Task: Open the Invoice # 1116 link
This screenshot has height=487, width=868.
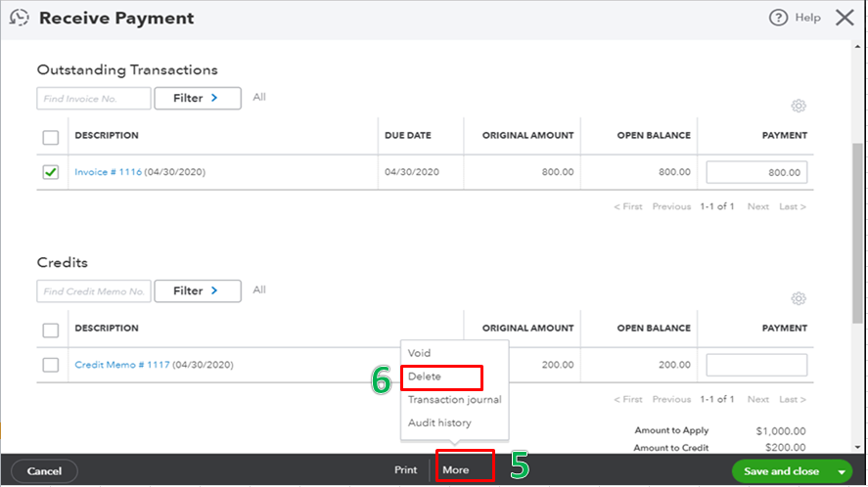Action: pyautogui.click(x=108, y=172)
